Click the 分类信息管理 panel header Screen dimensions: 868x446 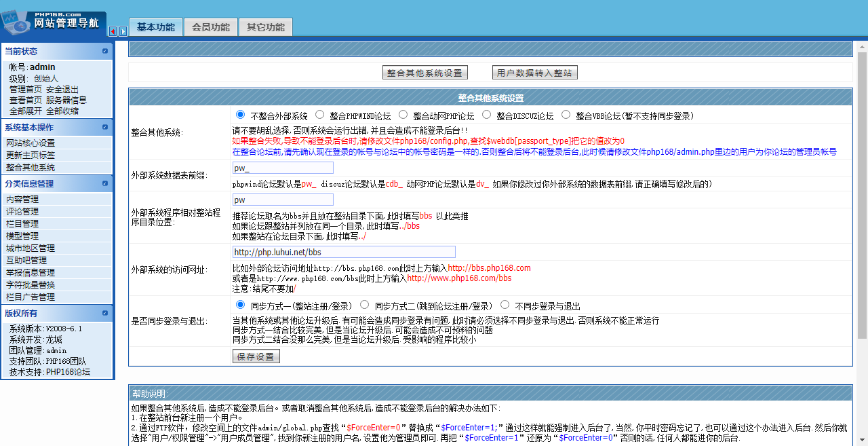pos(57,183)
